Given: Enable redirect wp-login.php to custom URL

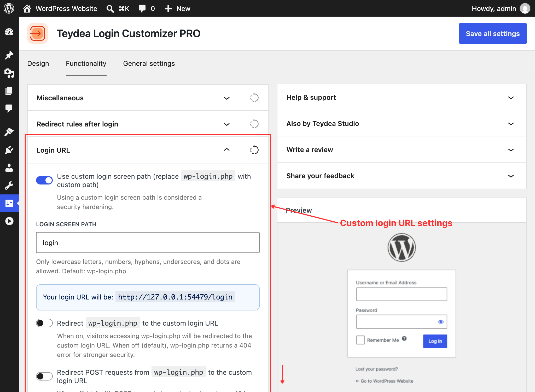Looking at the screenshot, I should click(44, 323).
